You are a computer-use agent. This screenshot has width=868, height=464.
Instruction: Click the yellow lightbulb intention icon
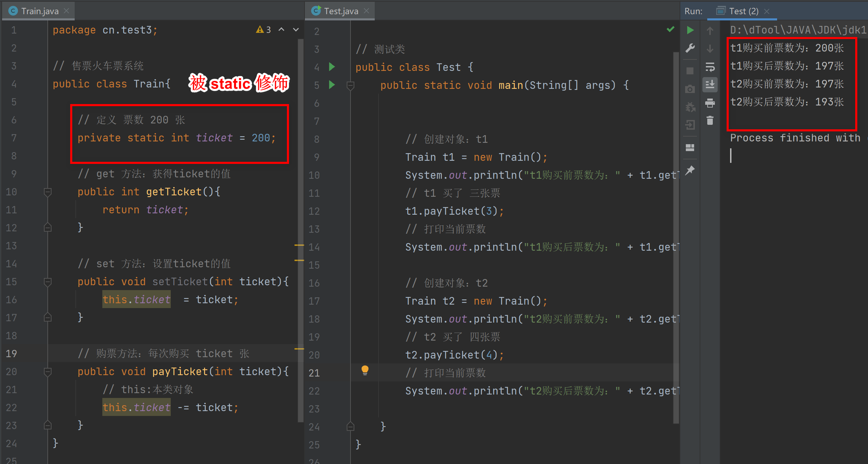(x=365, y=370)
